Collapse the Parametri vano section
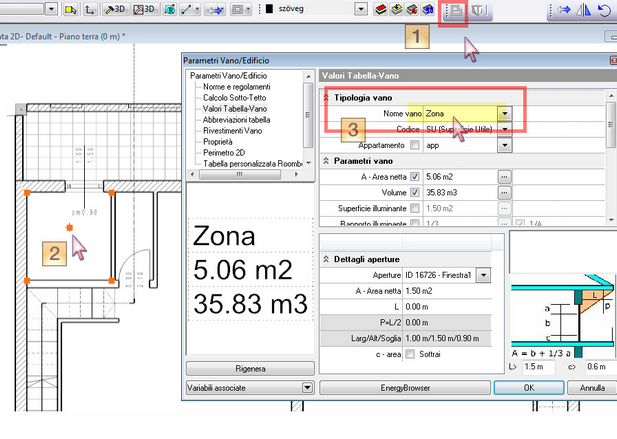The image size is (617, 439). pos(326,161)
